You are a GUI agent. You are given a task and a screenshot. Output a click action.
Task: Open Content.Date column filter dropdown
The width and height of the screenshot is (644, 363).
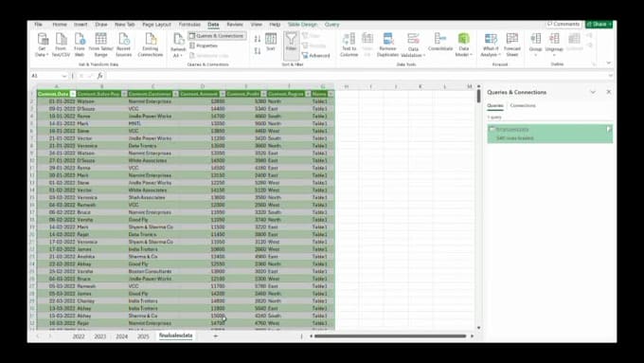click(73, 94)
